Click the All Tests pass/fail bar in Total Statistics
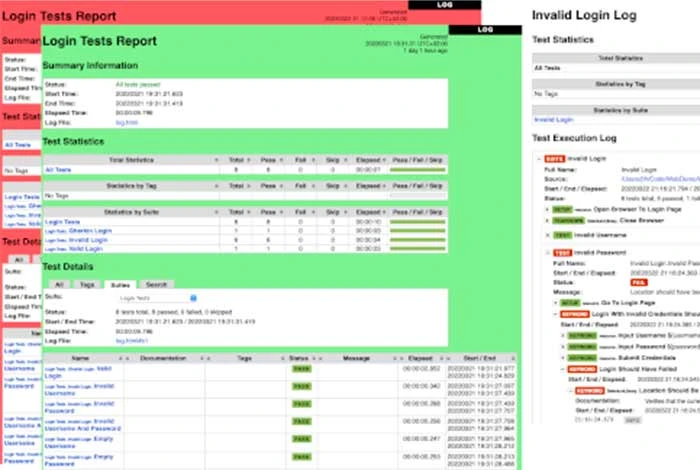Screen dimensions: 700x470 click(x=417, y=170)
